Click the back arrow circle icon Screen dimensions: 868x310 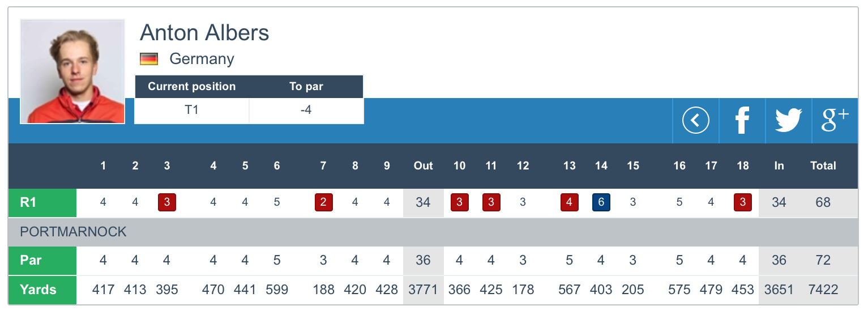(x=695, y=121)
